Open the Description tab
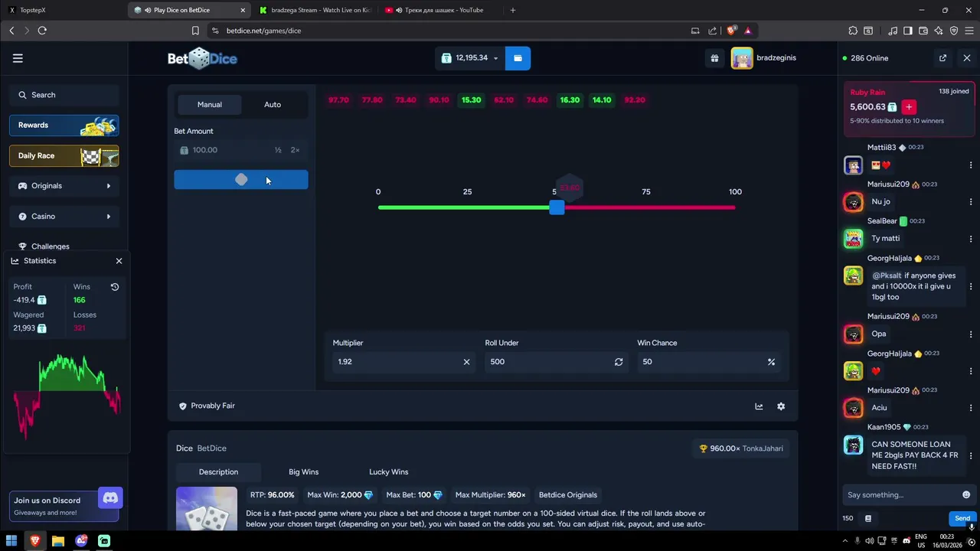Viewport: 980px width, 551px height. pyautogui.click(x=218, y=472)
